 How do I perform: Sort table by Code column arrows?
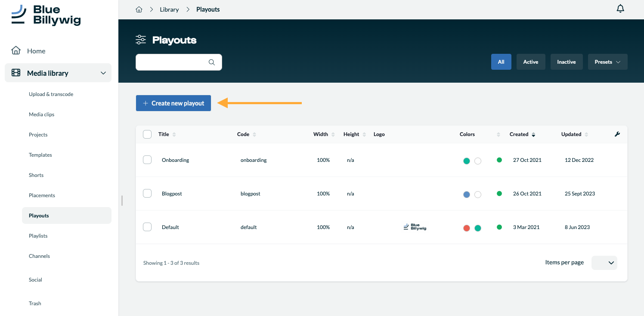coord(254,134)
